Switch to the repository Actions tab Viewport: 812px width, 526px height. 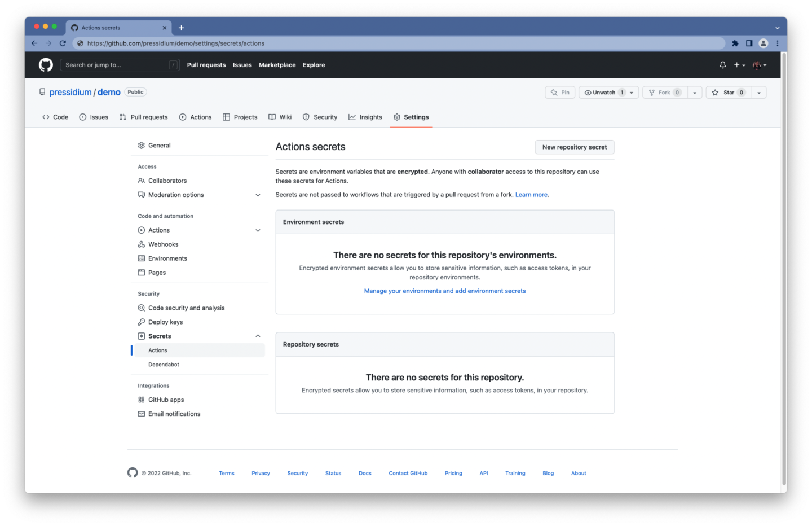[195, 117]
